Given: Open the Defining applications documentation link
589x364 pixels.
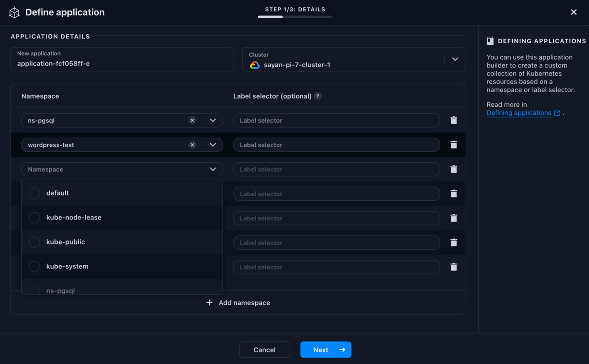Looking at the screenshot, I should [x=519, y=113].
